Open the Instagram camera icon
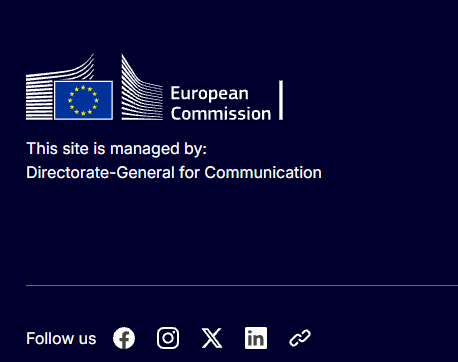 click(168, 338)
